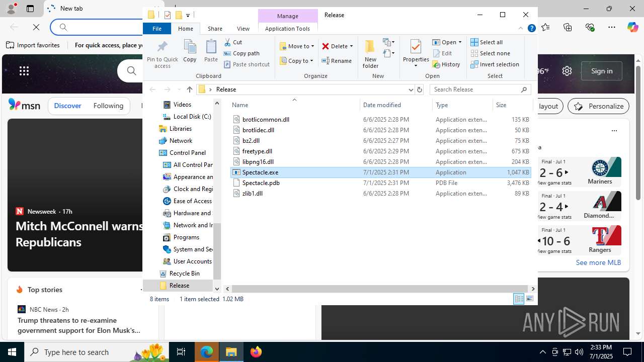Open MSN settings gear
The image size is (644, 362).
pyautogui.click(x=567, y=71)
